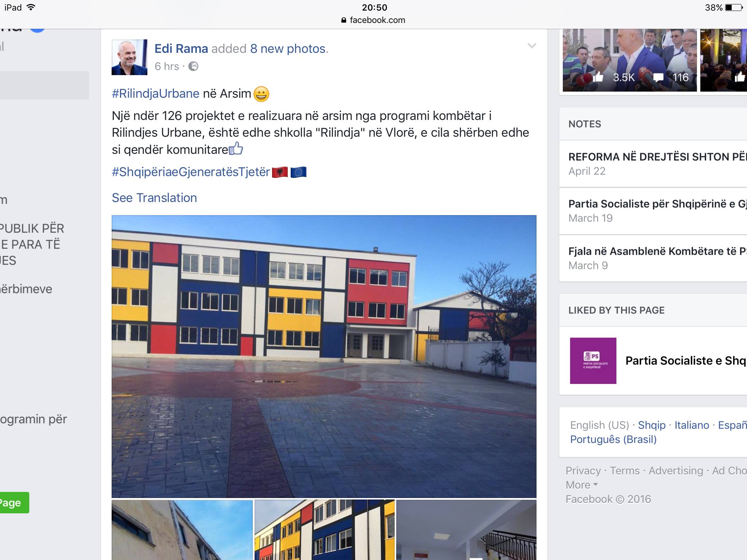The width and height of the screenshot is (747, 560).
Task: Tap the battery indicator in status bar
Action: click(734, 8)
